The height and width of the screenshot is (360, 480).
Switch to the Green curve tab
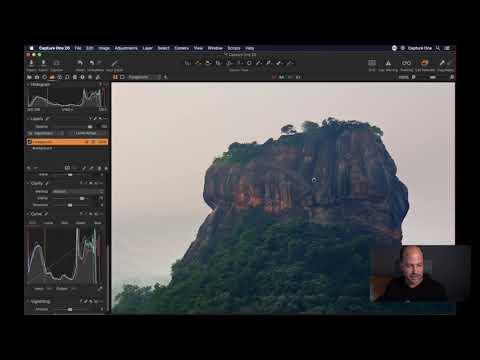[81, 223]
